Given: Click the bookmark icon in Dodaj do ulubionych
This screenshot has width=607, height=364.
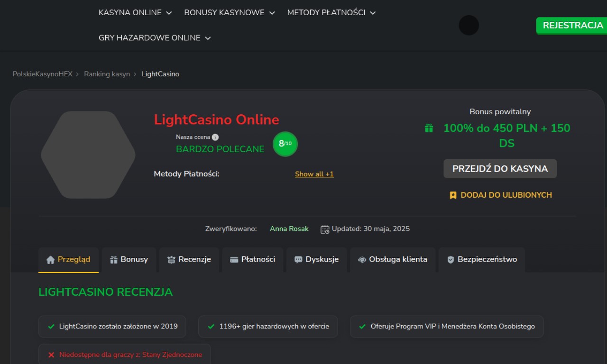Looking at the screenshot, I should pyautogui.click(x=453, y=195).
